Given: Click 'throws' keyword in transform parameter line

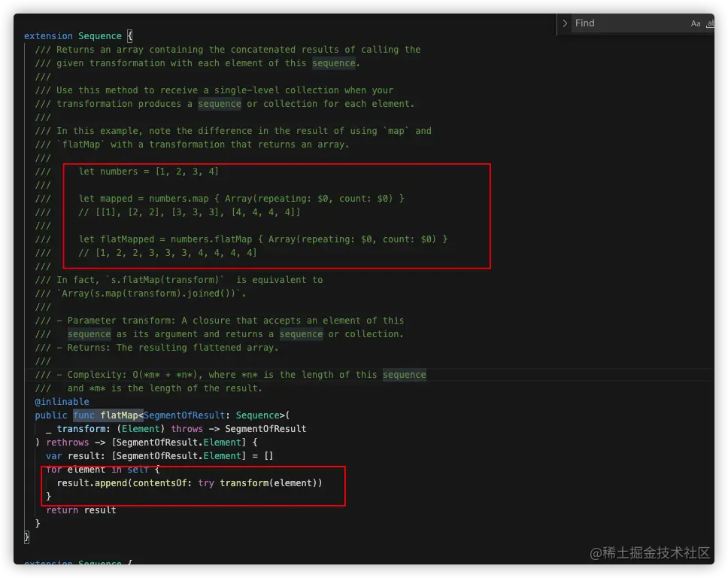Looking at the screenshot, I should [187, 429].
